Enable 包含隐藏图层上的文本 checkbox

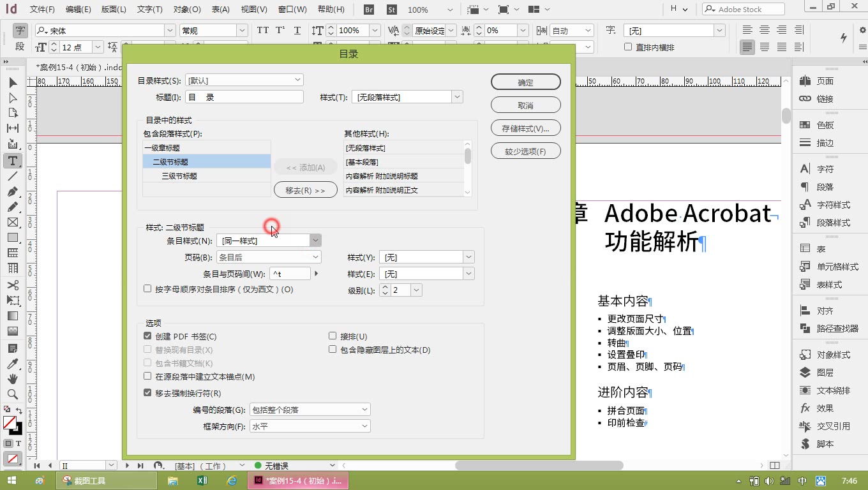pos(333,350)
